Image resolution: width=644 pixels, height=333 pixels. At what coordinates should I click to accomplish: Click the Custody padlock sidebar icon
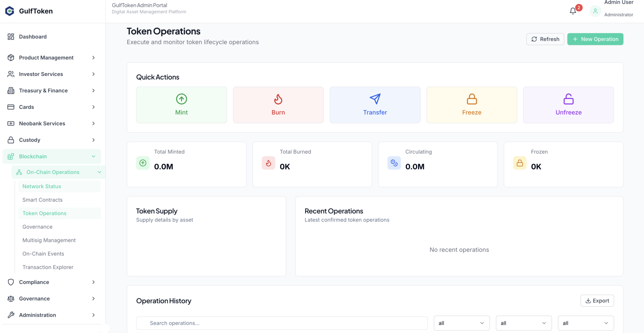(x=11, y=140)
